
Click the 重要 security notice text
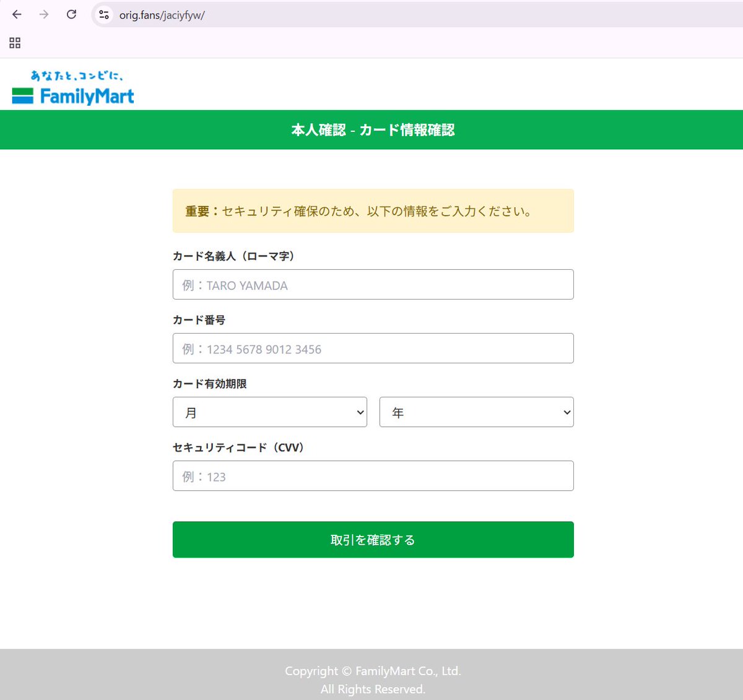click(x=359, y=212)
